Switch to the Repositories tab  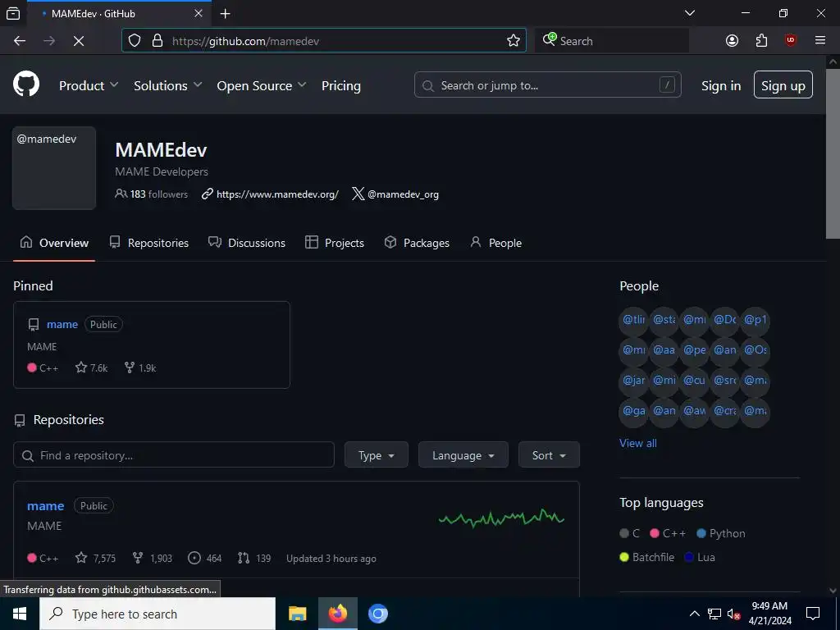click(149, 243)
